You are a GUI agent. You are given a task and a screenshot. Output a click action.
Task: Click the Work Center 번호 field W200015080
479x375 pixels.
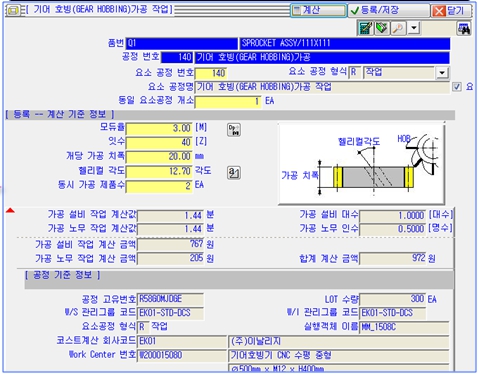coord(182,355)
